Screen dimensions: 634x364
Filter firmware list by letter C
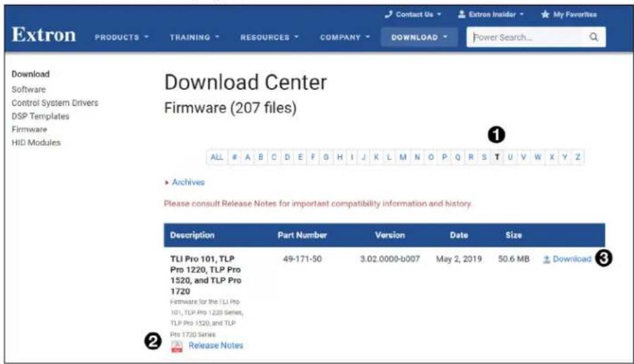tap(274, 157)
